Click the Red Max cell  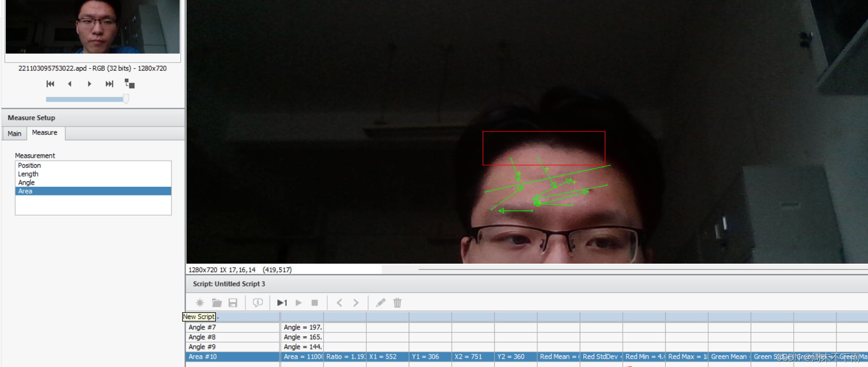(x=687, y=357)
